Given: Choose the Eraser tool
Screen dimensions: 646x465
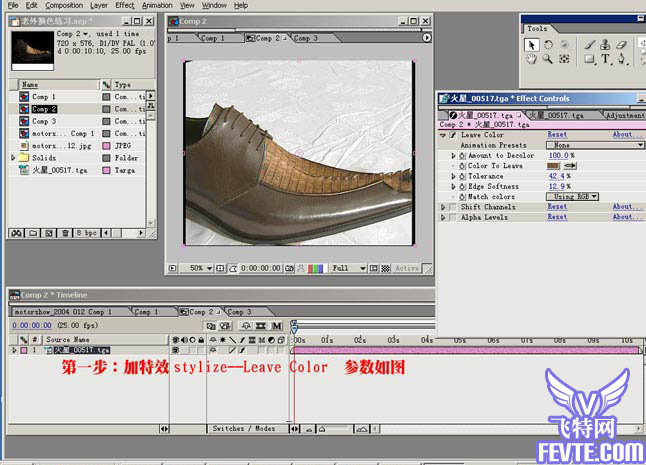Looking at the screenshot, I should pos(622,45).
